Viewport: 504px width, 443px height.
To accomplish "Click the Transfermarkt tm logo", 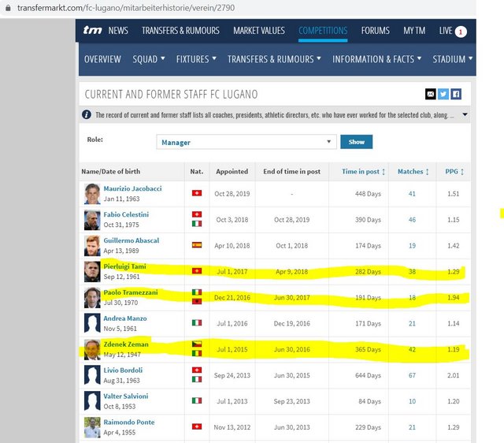I will tap(92, 31).
